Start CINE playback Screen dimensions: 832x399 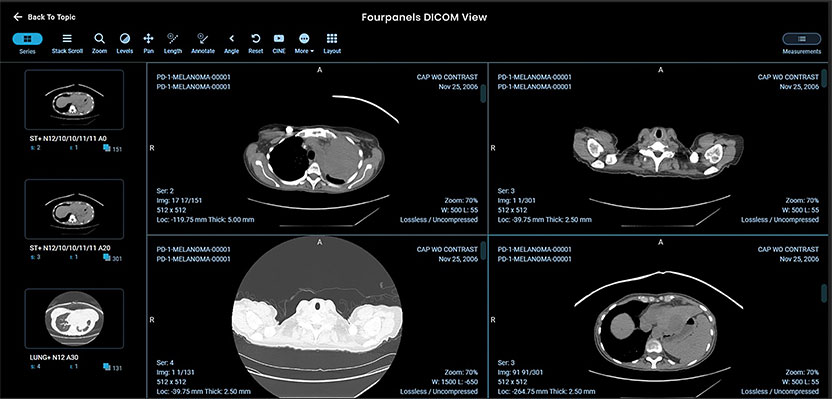tap(279, 39)
